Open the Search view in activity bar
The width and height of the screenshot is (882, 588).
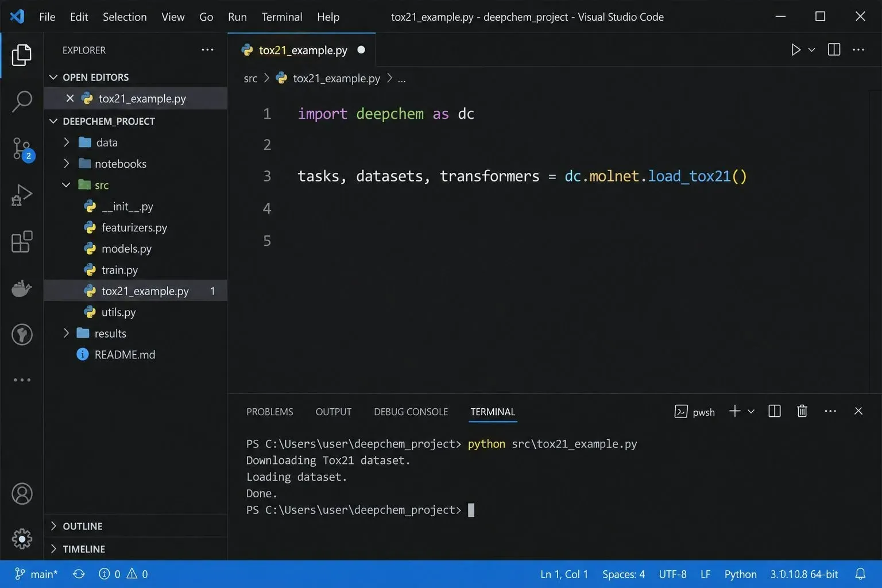tap(22, 101)
